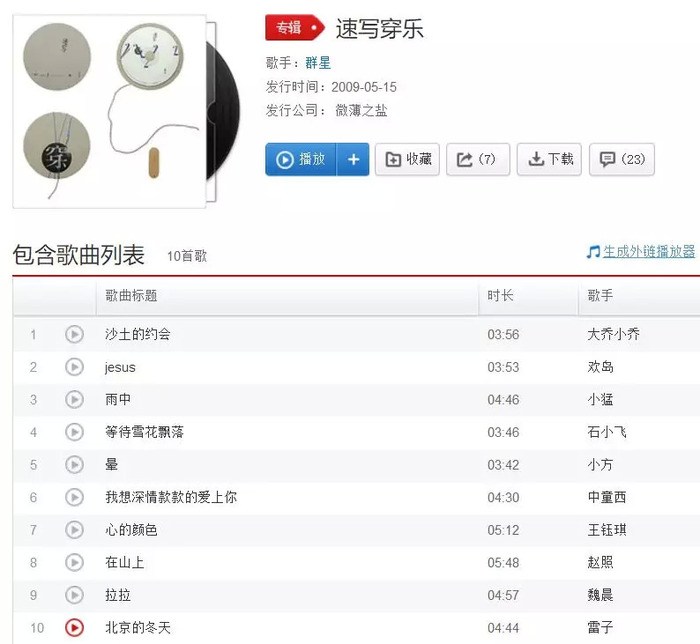Viewport: 700px width, 644px height.
Task: Play the track 在山上
Action: (74, 562)
